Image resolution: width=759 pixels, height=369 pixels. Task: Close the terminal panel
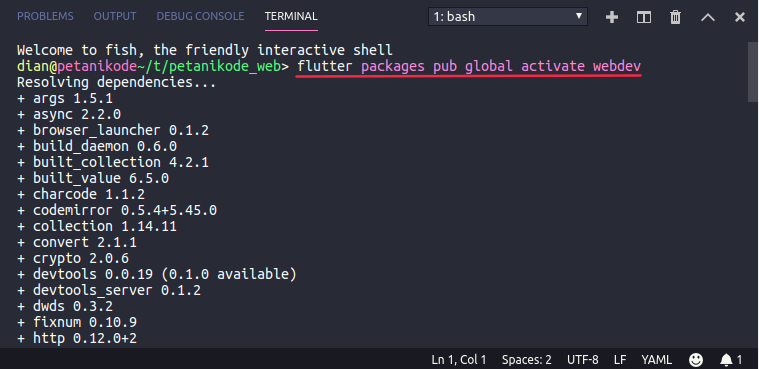click(740, 17)
